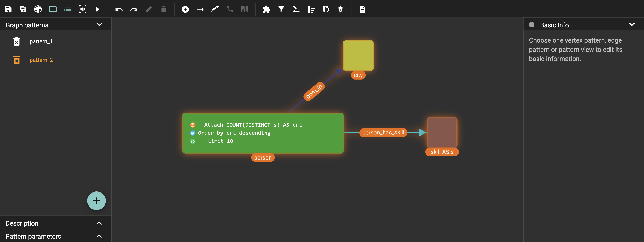Viewport: 644px width, 242px height.
Task: Click the round plus add-pattern button
Action: (96, 201)
